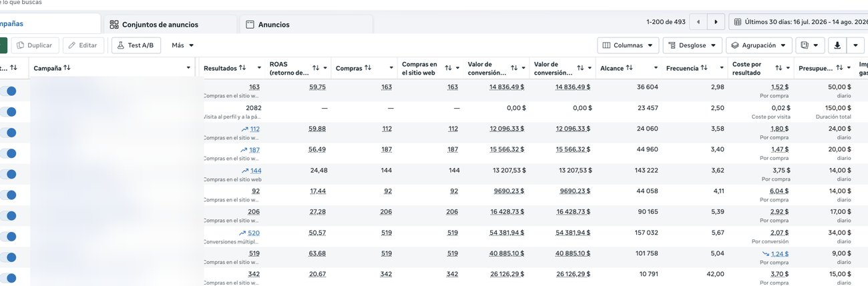Open export options arrow beside download
Viewport: 868px width, 286px height.
coord(856,45)
